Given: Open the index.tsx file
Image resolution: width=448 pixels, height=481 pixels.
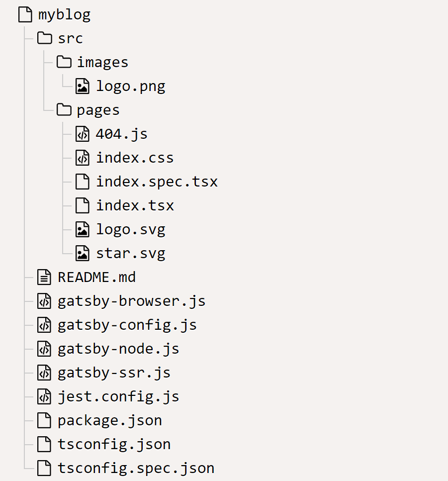Looking at the screenshot, I should point(135,205).
